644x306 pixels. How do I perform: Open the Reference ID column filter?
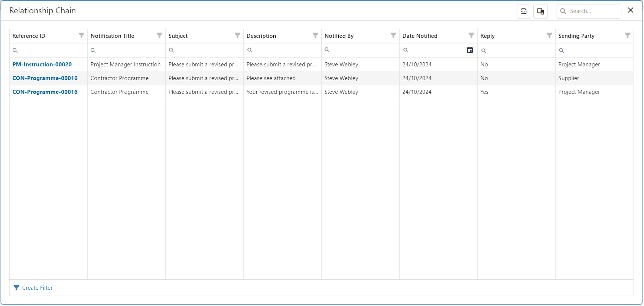pyautogui.click(x=81, y=36)
